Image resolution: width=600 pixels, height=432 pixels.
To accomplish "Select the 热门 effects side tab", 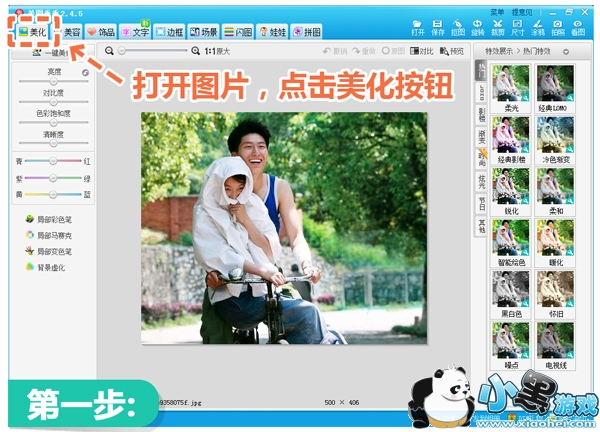I will coord(481,70).
